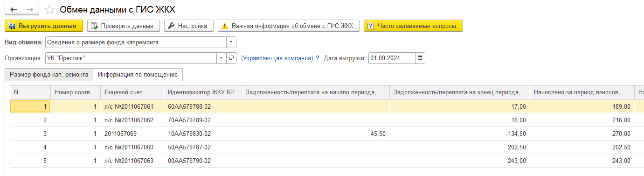
Task: Select cell л/с №2011067060
Action: point(132,147)
